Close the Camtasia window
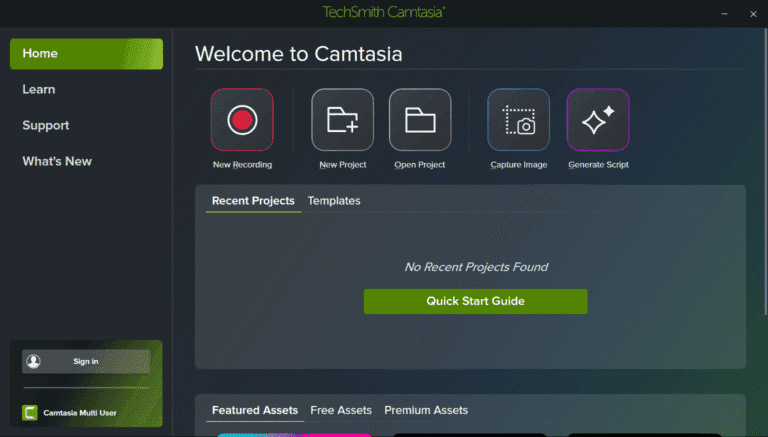Viewport: 768px width, 437px height. (x=753, y=14)
